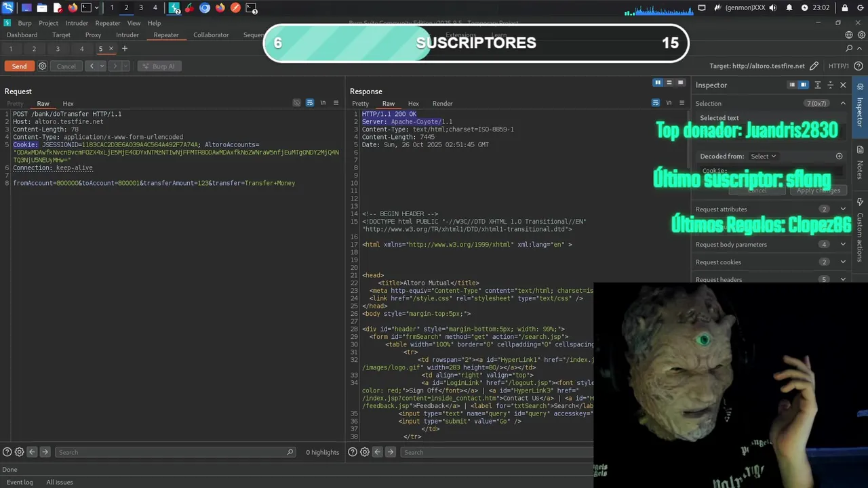
Task: Go back to previous request in history
Action: pyautogui.click(x=92, y=66)
